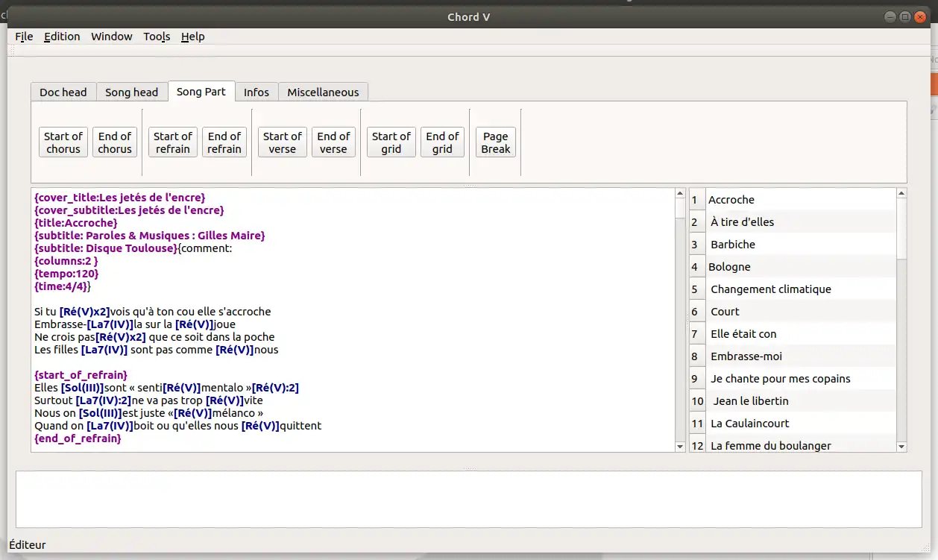
Task: Insert End of refrain marker
Action: click(x=224, y=142)
